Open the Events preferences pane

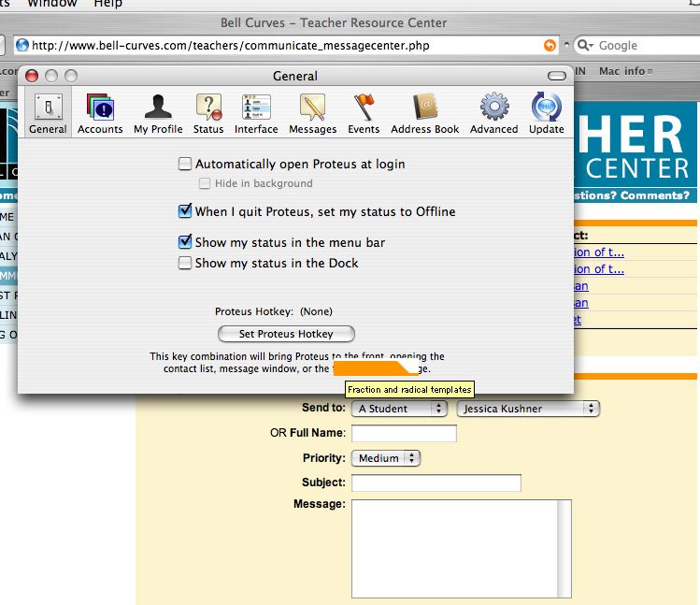coord(364,113)
